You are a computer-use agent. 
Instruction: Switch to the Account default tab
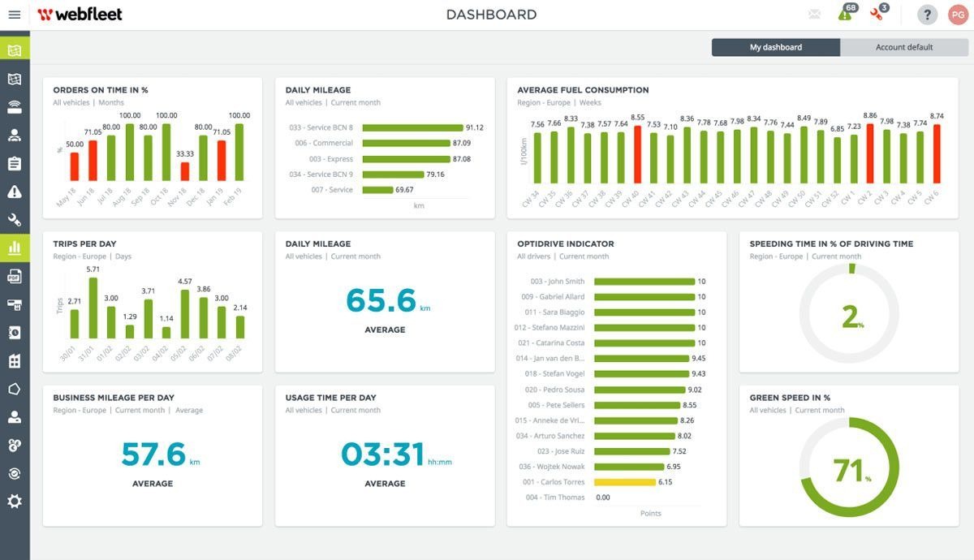tap(903, 47)
